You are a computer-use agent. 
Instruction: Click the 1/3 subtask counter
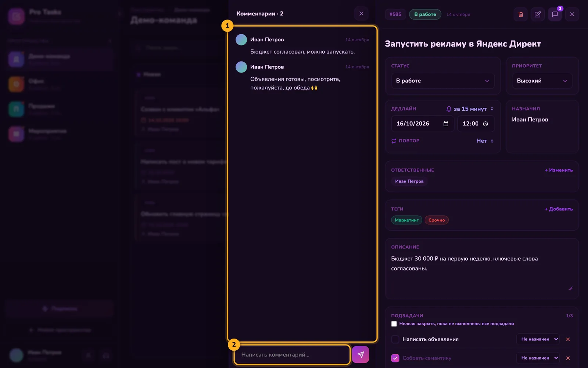coord(569,316)
